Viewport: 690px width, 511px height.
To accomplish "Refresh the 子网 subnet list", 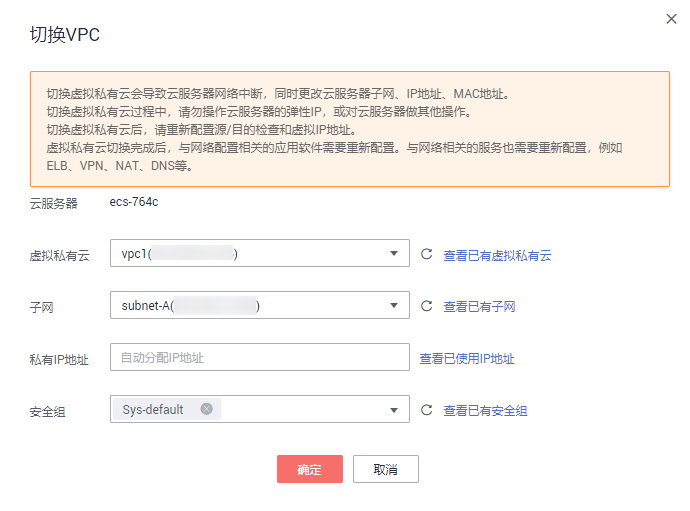I will tap(426, 305).
